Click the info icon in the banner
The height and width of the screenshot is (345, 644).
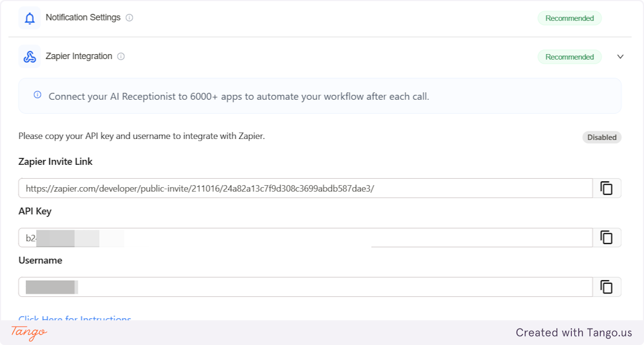coord(38,95)
